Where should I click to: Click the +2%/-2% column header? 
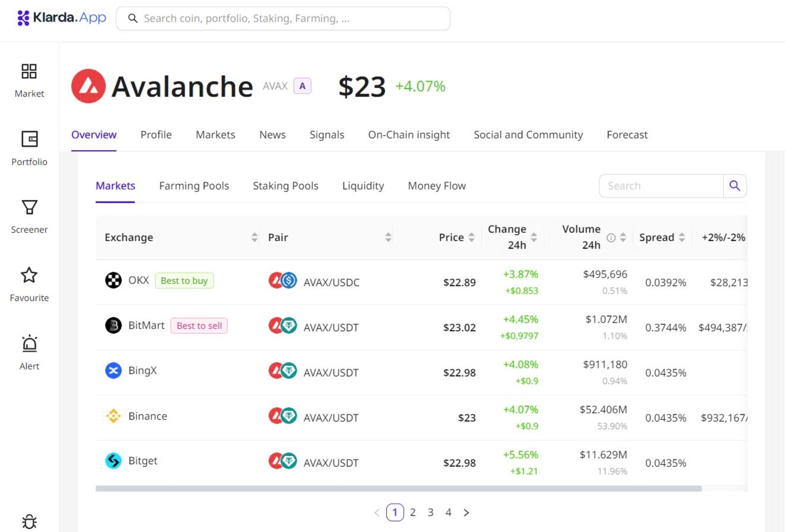(723, 237)
